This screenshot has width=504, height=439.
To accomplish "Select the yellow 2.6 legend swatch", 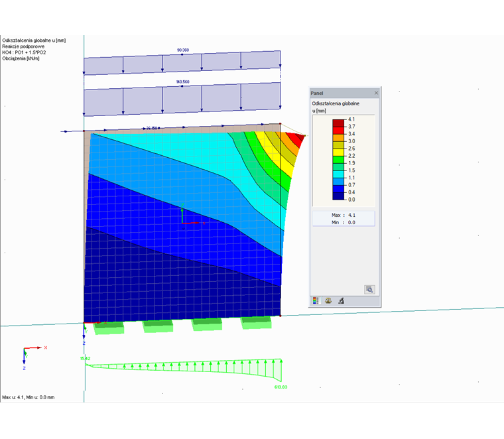I will [x=338, y=153].
